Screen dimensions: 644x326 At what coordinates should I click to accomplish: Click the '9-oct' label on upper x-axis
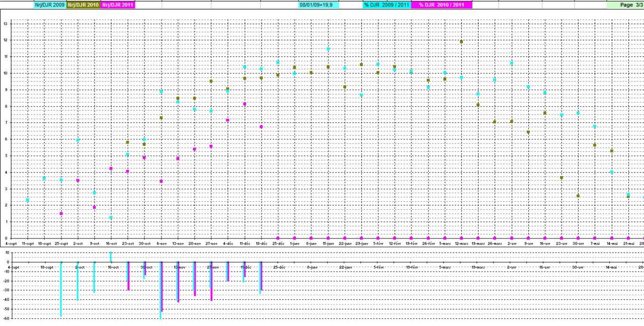(95, 243)
